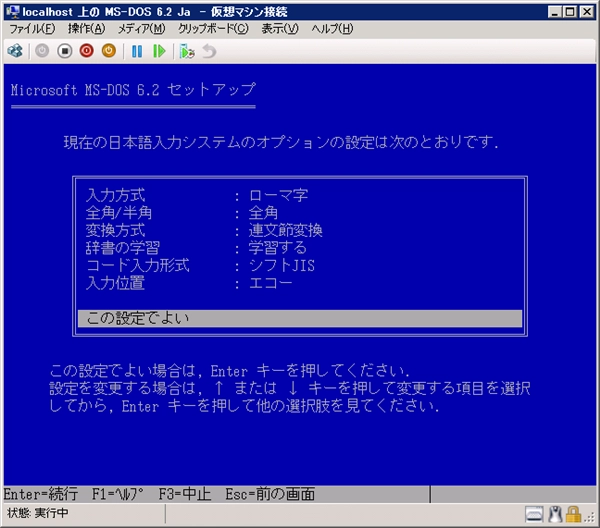Viewport: 600px width, 528px height.
Task: Click the エコー value
Action: [x=271, y=283]
